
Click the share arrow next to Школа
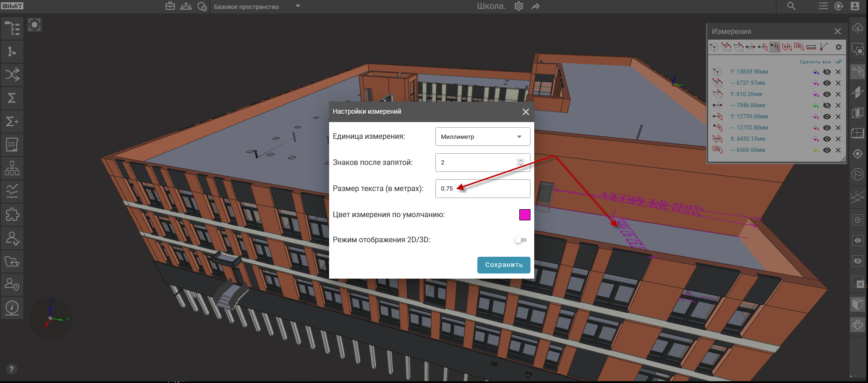click(x=536, y=7)
